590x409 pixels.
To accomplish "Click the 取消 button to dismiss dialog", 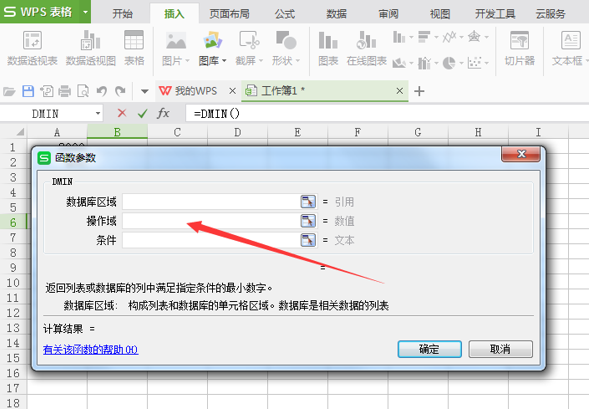I will pyautogui.click(x=500, y=349).
